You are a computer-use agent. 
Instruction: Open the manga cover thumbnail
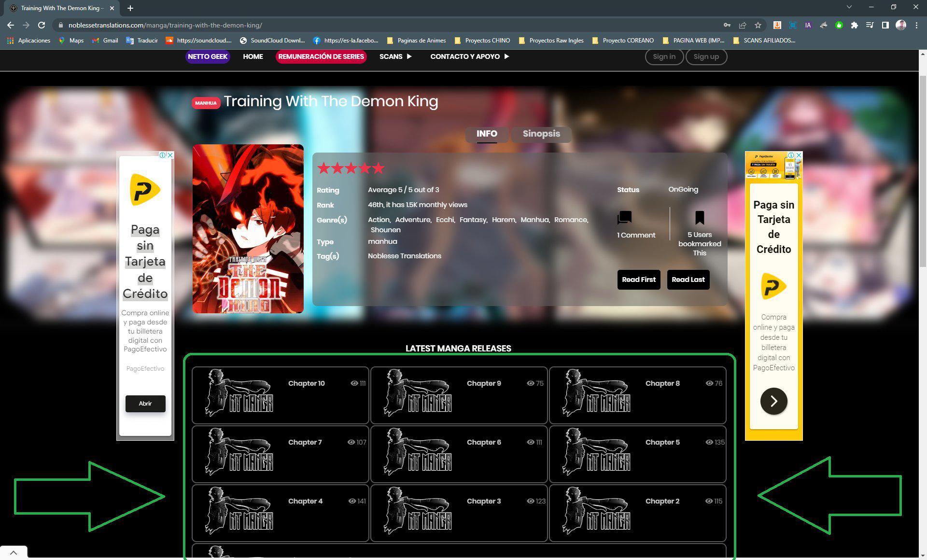(x=248, y=229)
